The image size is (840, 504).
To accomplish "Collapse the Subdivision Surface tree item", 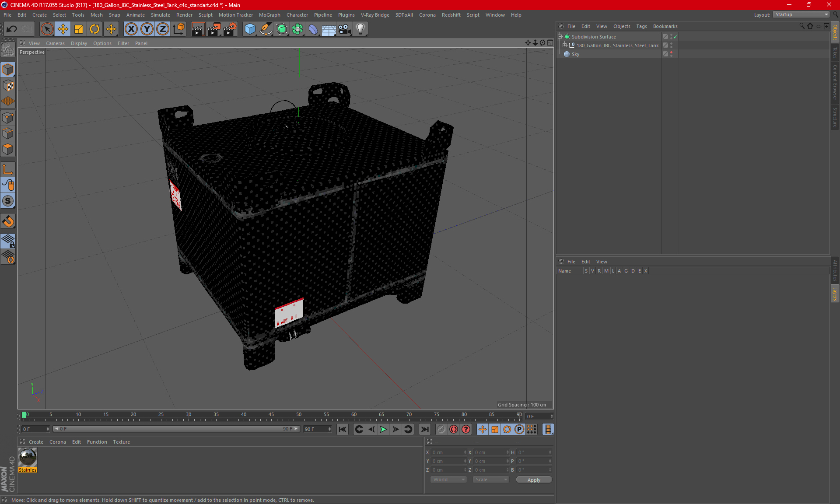I will point(560,37).
